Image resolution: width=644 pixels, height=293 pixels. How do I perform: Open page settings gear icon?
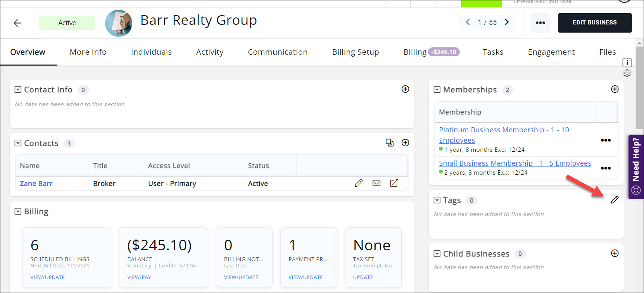click(x=627, y=73)
